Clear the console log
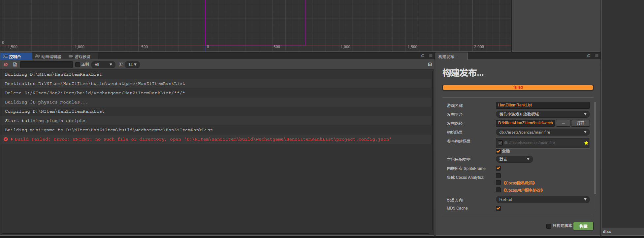The height and width of the screenshot is (238, 644). 6,65
